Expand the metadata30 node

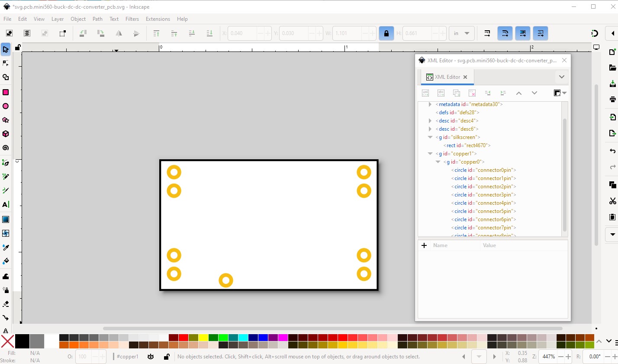click(430, 104)
